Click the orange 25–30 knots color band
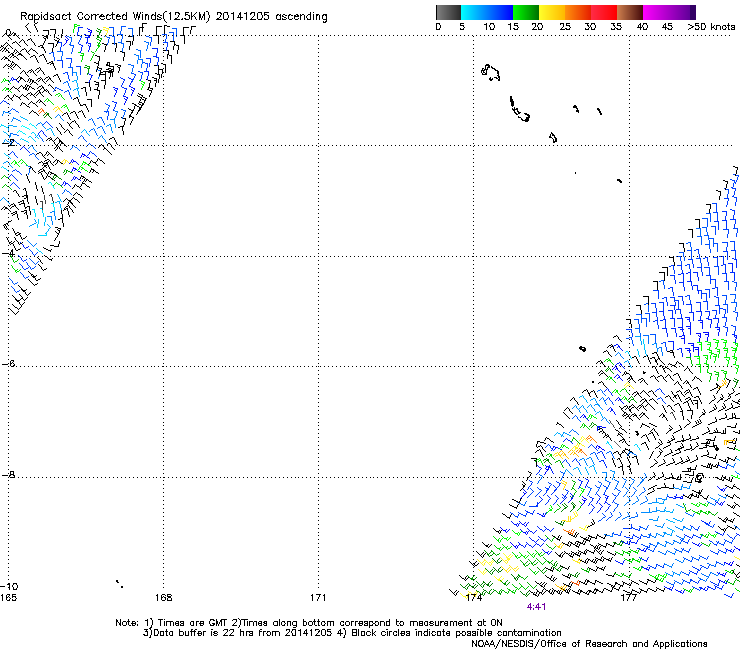Image resolution: width=740 pixels, height=650 pixels. click(x=578, y=12)
